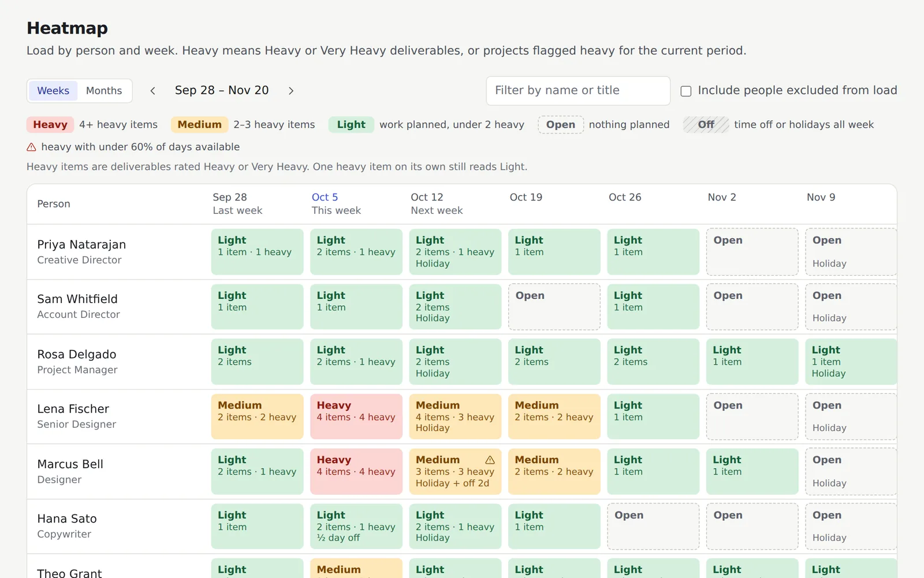Open Priya Natarajan's Light cell for Sep 28
This screenshot has width=924, height=578.
pos(257,252)
